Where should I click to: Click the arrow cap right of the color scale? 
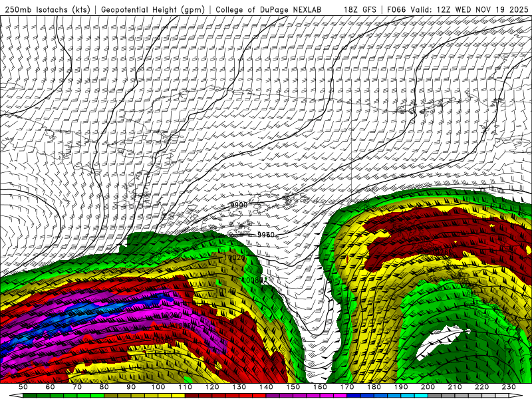click(516, 396)
